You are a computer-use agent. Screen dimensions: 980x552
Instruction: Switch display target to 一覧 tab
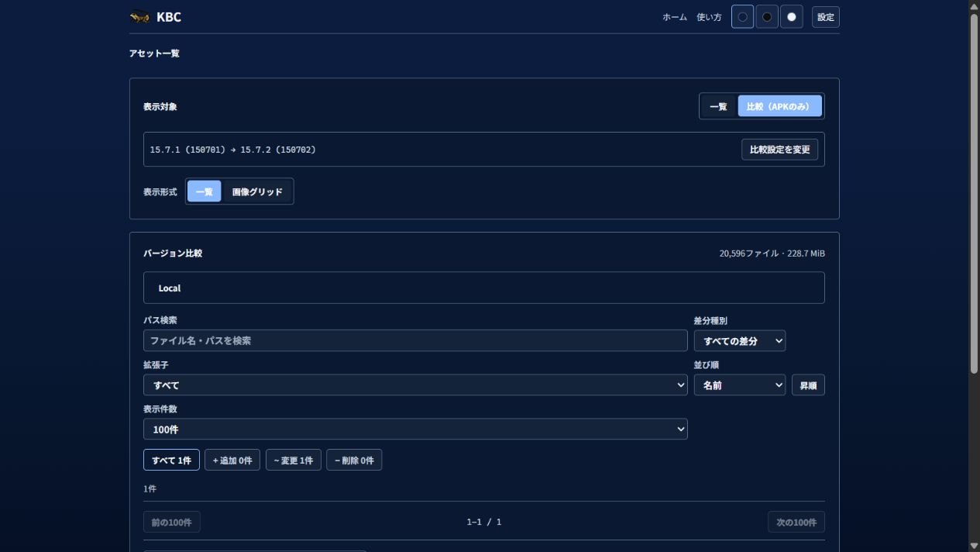tap(718, 106)
